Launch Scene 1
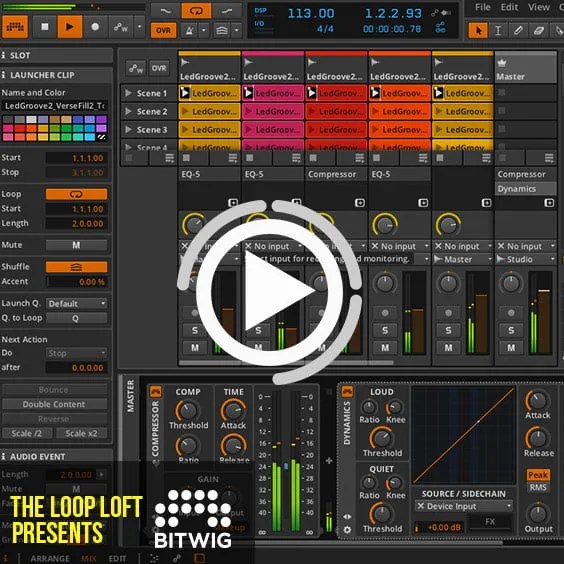This screenshot has height=564, width=564. tap(128, 94)
